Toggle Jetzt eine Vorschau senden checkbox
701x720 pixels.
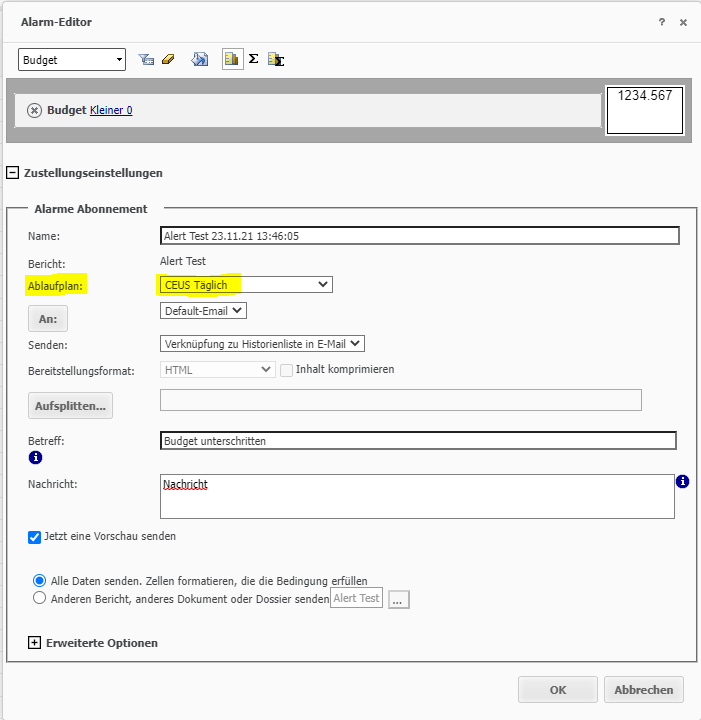(x=36, y=537)
